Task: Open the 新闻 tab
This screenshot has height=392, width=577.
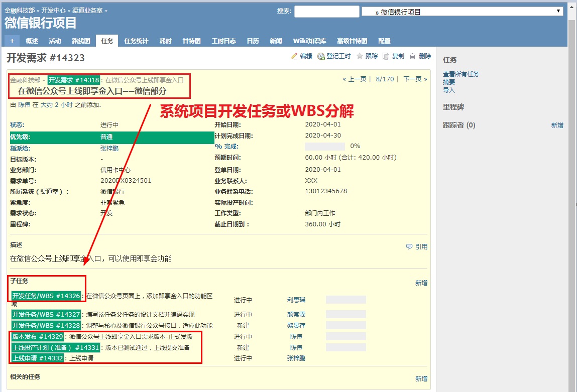Action: 276,41
